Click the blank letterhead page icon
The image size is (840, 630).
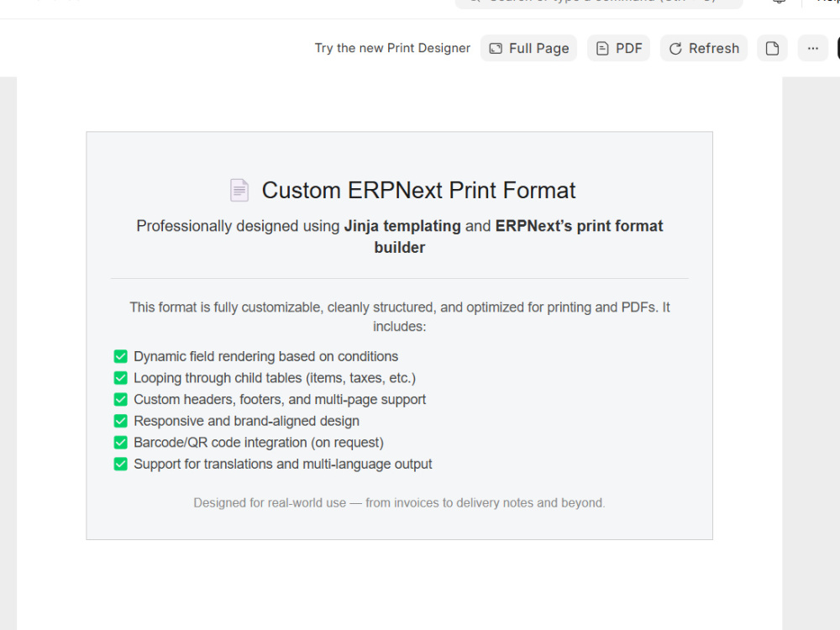pos(772,48)
